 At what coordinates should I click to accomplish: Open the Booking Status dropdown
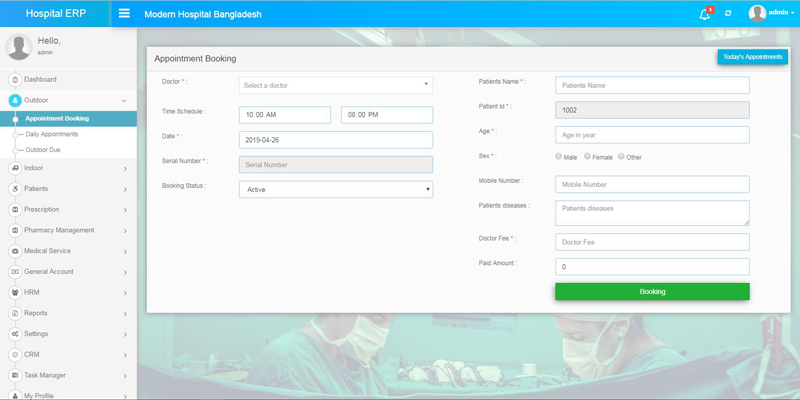[x=335, y=189]
